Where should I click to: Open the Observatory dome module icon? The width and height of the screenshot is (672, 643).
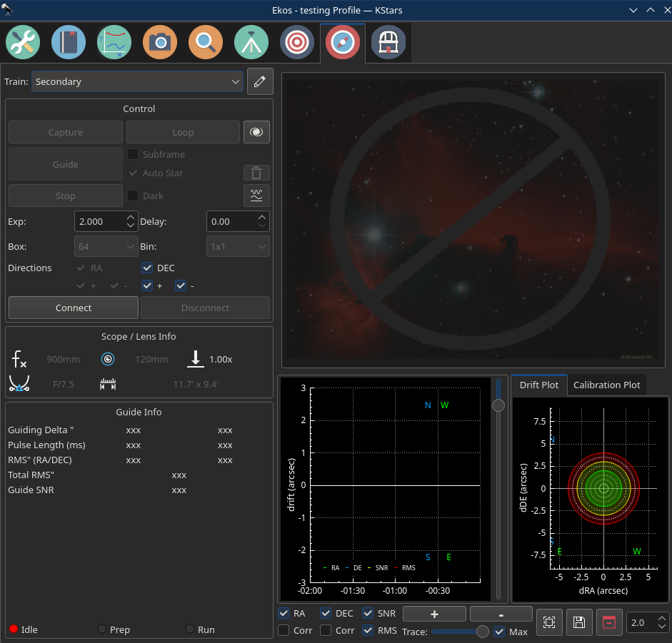tap(388, 42)
